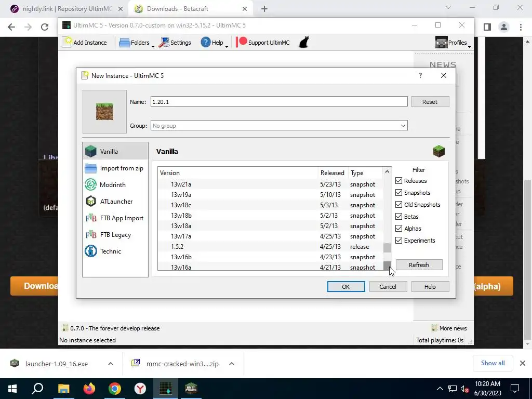This screenshot has width=532, height=399.
Task: Open the Windows Start menu
Action: (12, 389)
